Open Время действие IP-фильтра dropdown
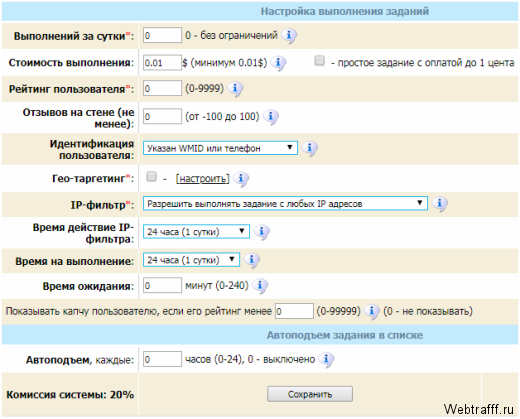Image resolution: width=520 pixels, height=419 pixels. [196, 232]
